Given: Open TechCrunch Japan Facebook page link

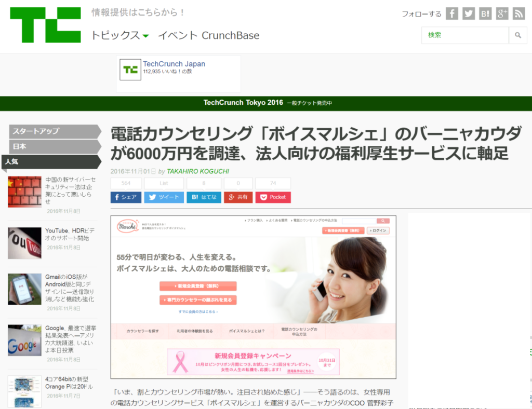Looking at the screenshot, I should (174, 64).
